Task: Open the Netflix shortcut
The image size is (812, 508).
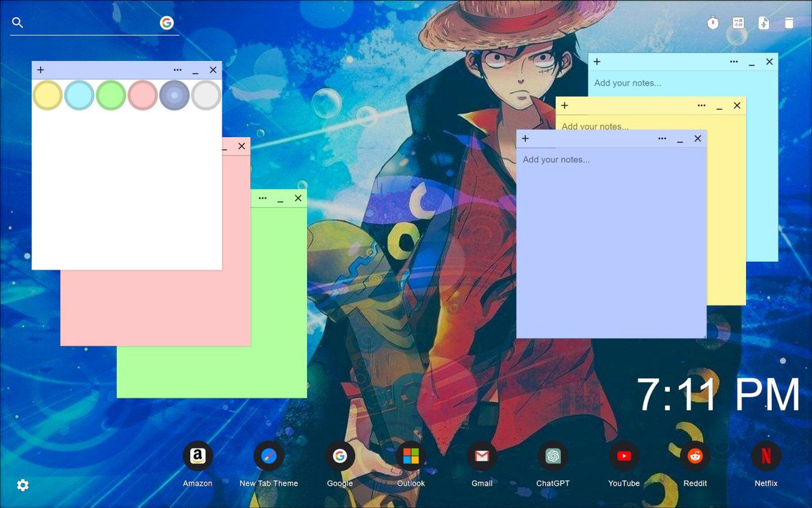Action: click(x=766, y=464)
